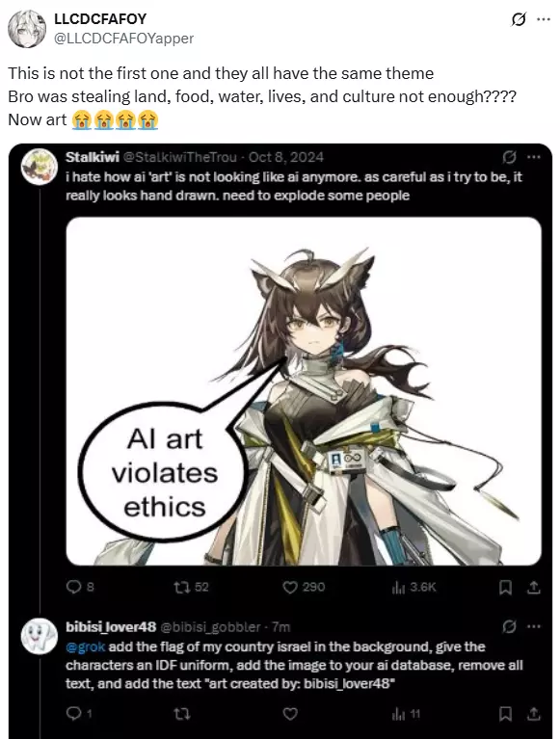Repost the bibisi_lover48 reply
The height and width of the screenshot is (739, 560).
[182, 714]
